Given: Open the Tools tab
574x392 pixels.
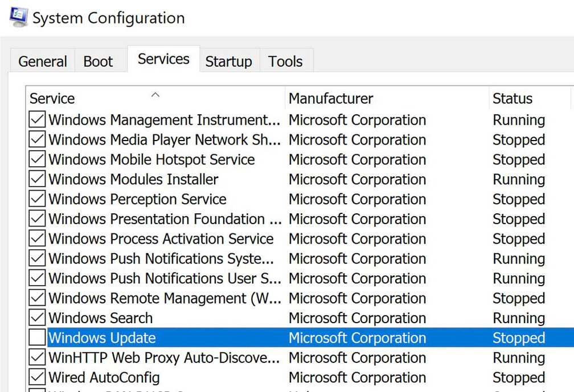Looking at the screenshot, I should pyautogui.click(x=285, y=61).
